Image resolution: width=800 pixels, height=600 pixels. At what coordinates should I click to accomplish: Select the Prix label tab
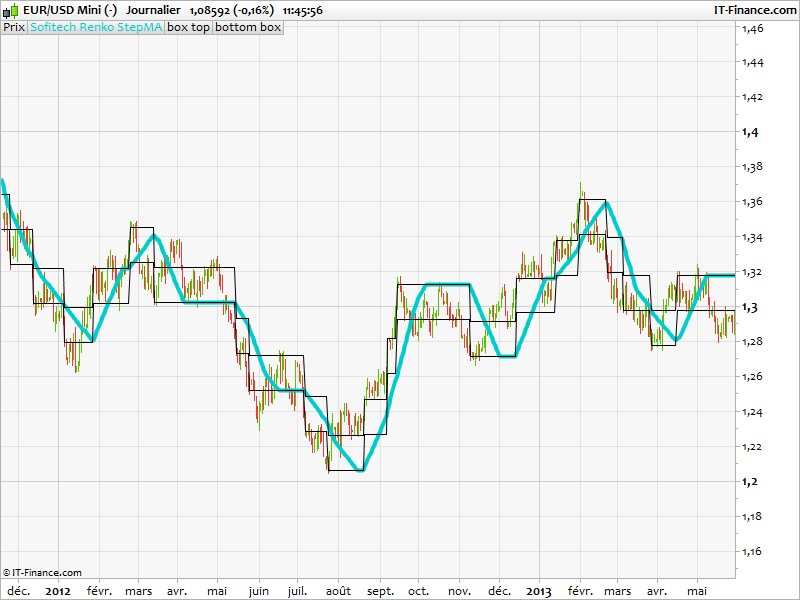(x=14, y=27)
